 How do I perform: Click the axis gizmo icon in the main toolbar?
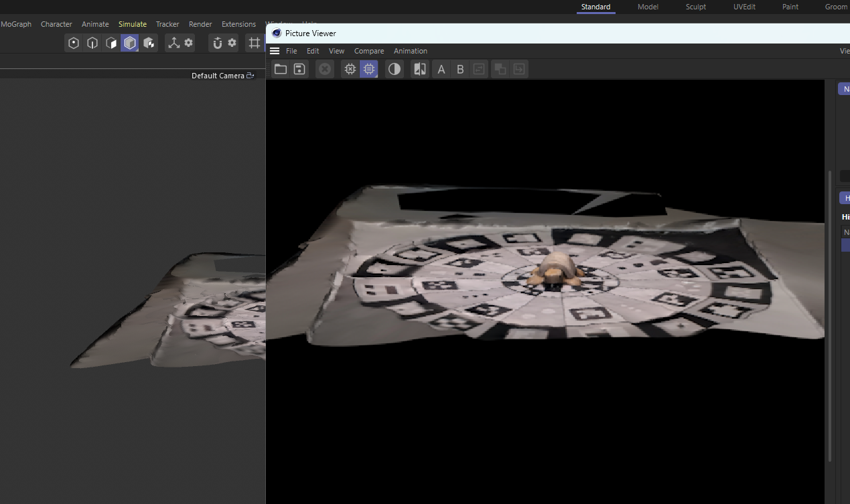(173, 42)
